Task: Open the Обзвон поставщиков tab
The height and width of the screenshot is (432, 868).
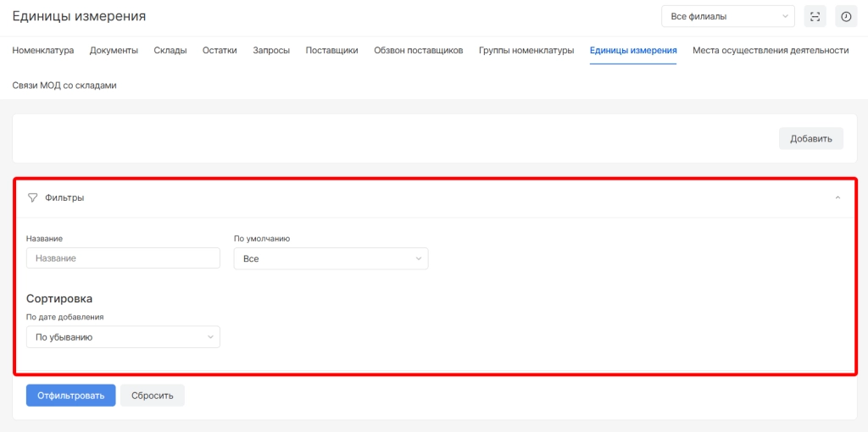Action: pyautogui.click(x=418, y=51)
